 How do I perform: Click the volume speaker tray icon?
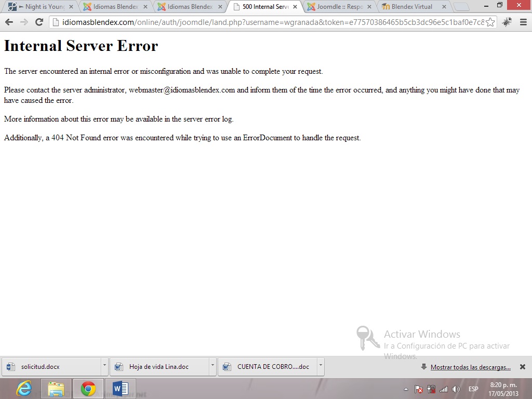pos(456,389)
